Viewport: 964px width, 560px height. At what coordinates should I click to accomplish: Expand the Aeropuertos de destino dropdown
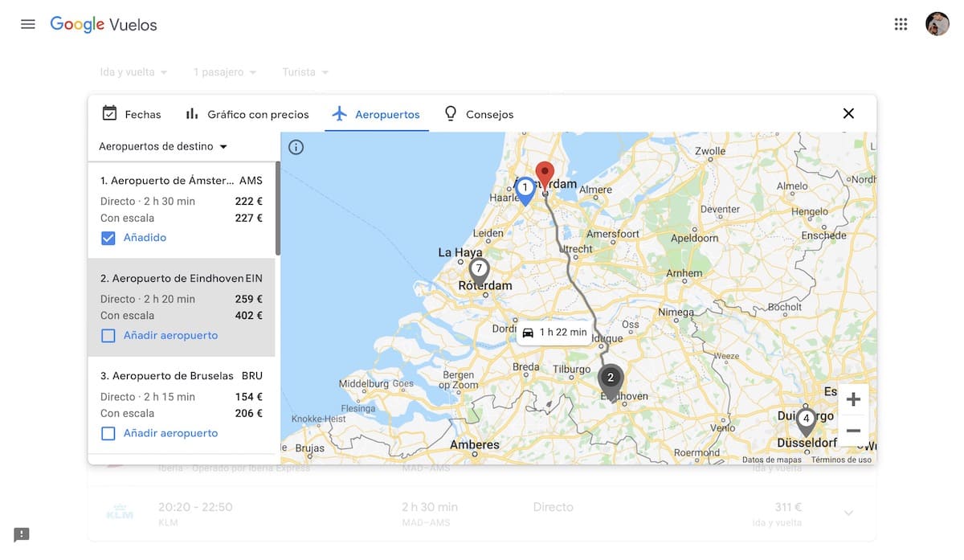point(163,146)
